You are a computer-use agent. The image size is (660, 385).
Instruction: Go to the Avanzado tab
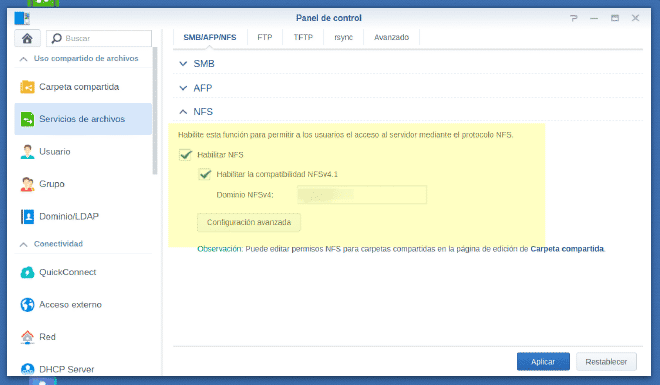(391, 37)
